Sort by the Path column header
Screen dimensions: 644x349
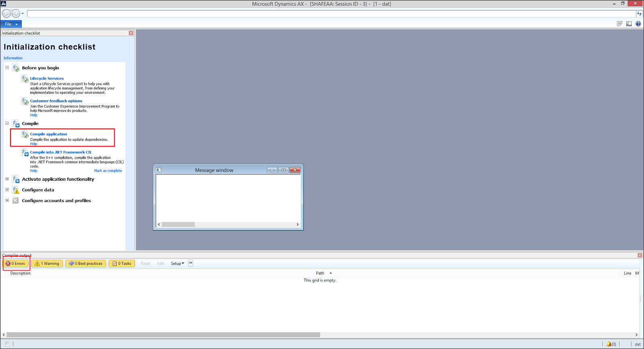320,273
